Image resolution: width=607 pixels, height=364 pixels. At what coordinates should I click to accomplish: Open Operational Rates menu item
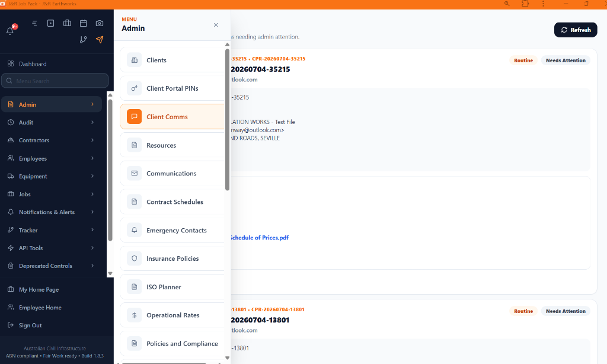pos(172,315)
